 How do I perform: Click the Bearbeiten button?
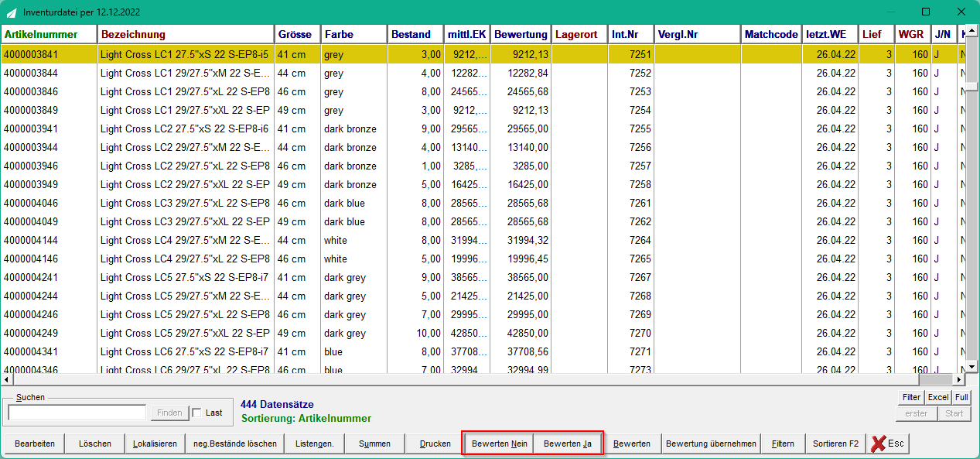tap(35, 444)
